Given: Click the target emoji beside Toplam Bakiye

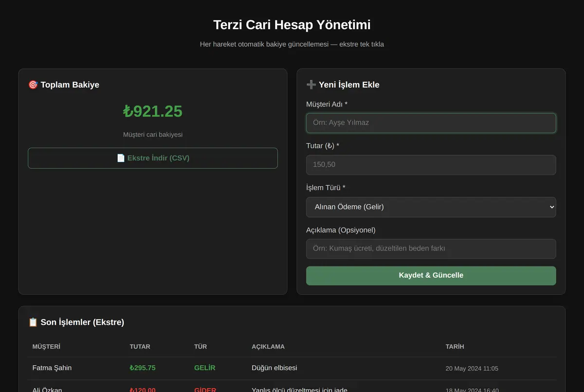Looking at the screenshot, I should [33, 85].
